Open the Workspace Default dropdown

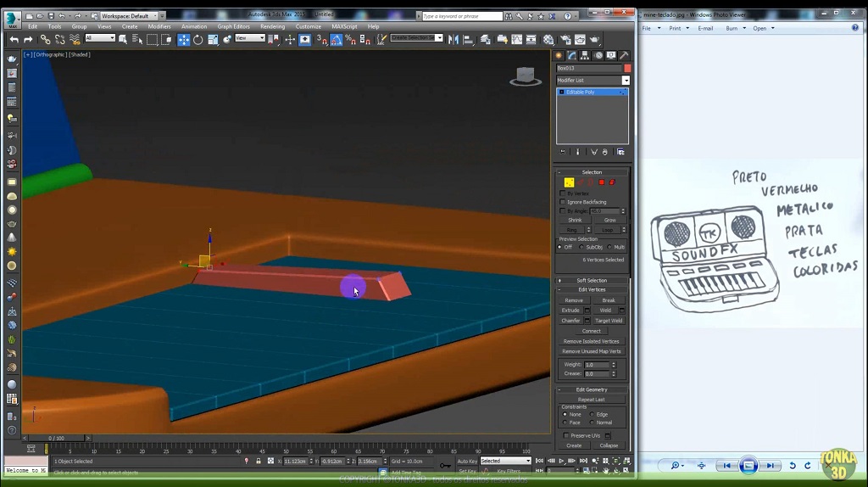(128, 16)
